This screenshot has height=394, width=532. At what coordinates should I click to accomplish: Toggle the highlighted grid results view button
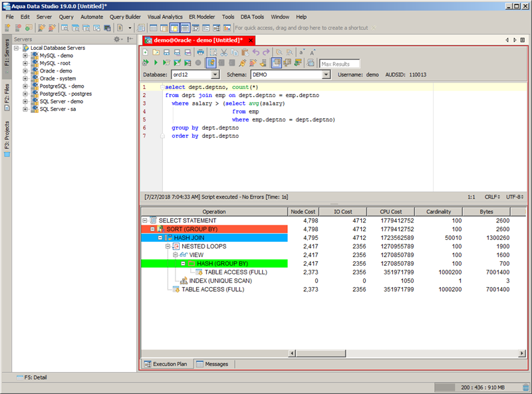pyautogui.click(x=277, y=62)
